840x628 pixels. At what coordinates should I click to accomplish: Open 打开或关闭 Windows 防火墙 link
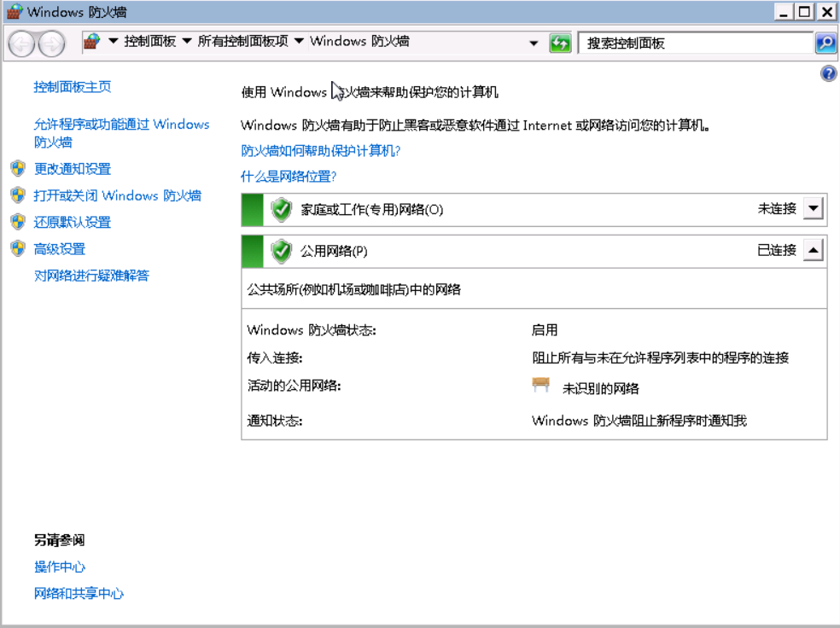pos(117,196)
